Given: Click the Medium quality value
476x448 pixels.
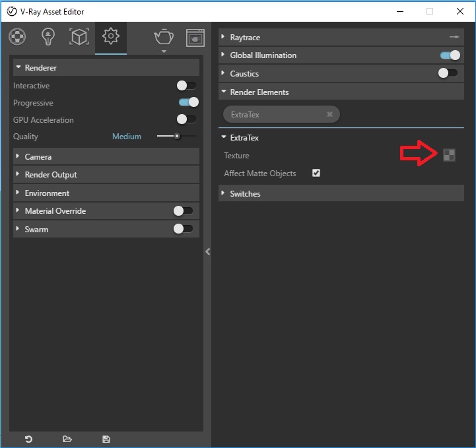Looking at the screenshot, I should 127,137.
